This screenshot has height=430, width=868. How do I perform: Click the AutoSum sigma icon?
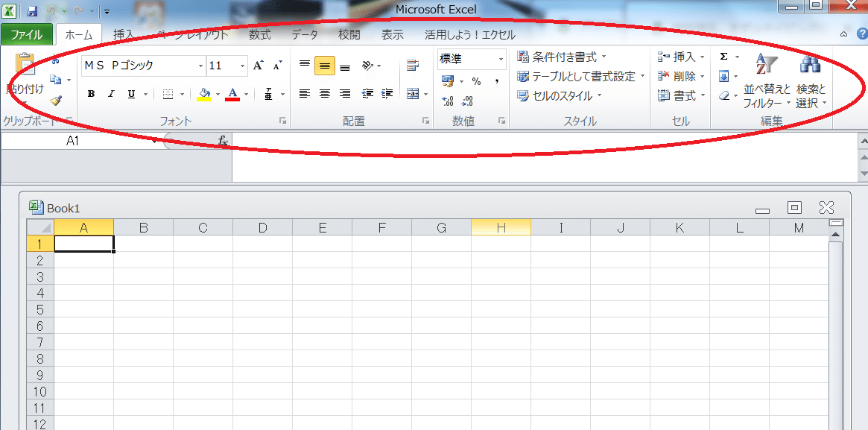click(x=723, y=57)
